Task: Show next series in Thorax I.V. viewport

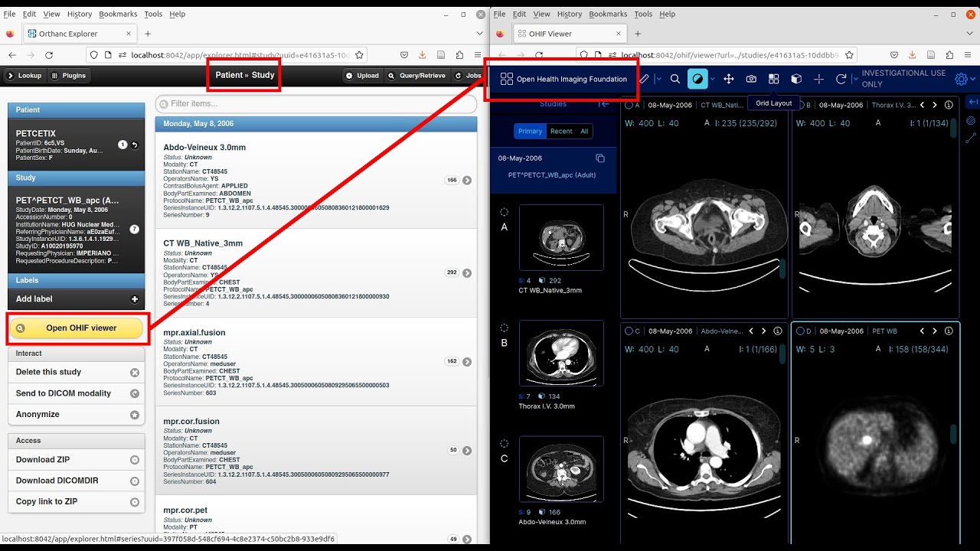Action: coord(934,105)
